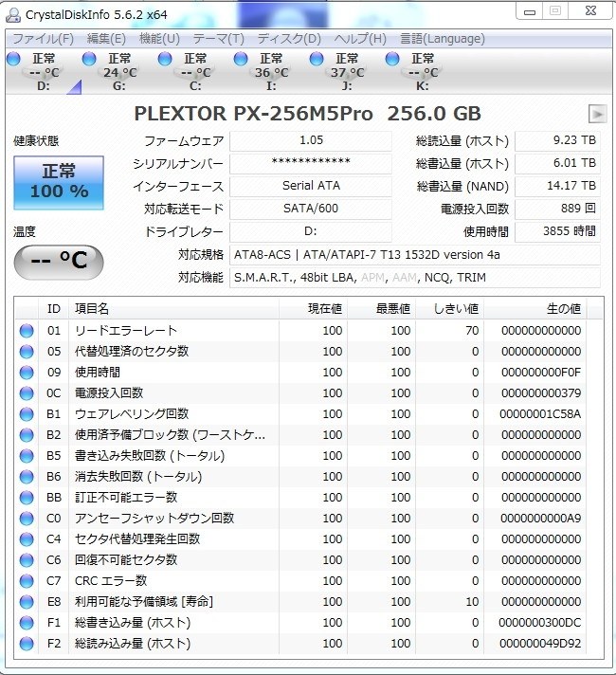
Task: Click the しきい値 column header
Action: tap(449, 309)
